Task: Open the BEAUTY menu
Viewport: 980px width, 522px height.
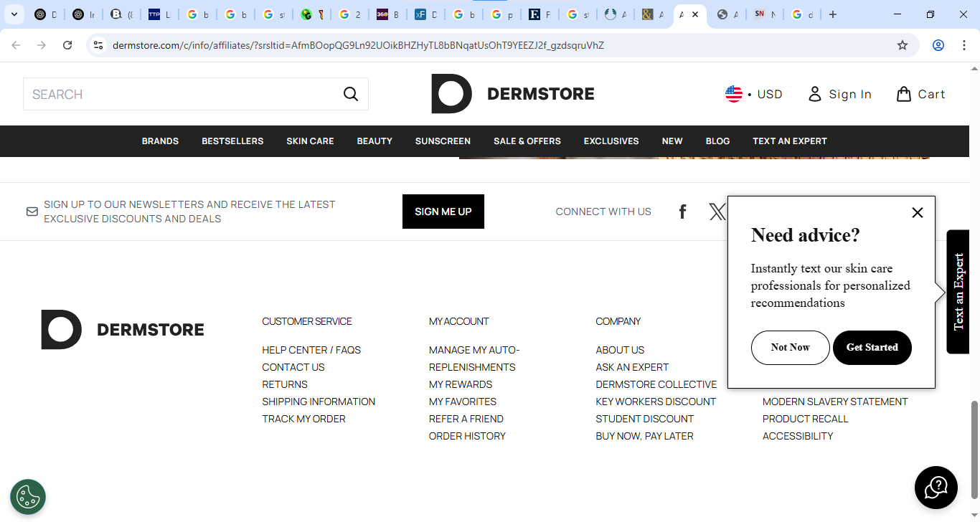Action: point(374,141)
